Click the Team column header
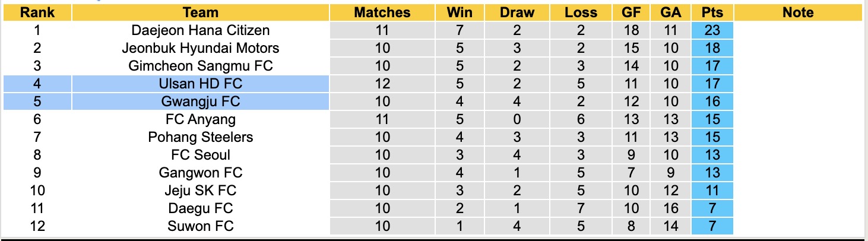Screen dimensions: 868x241 pos(201,12)
